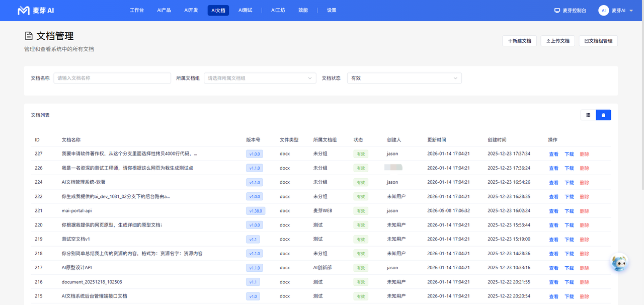The height and width of the screenshot is (305, 644).
Task: Expand the 所属文档组 dropdown
Action: (260, 78)
